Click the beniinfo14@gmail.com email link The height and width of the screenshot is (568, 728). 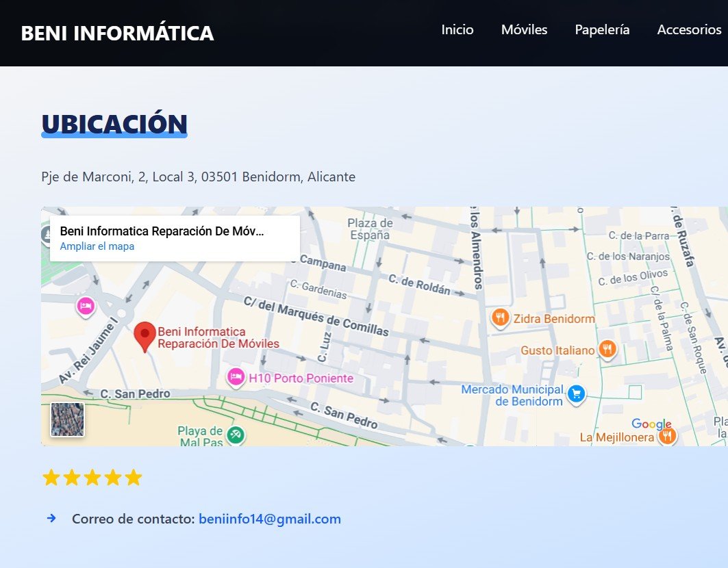point(269,519)
